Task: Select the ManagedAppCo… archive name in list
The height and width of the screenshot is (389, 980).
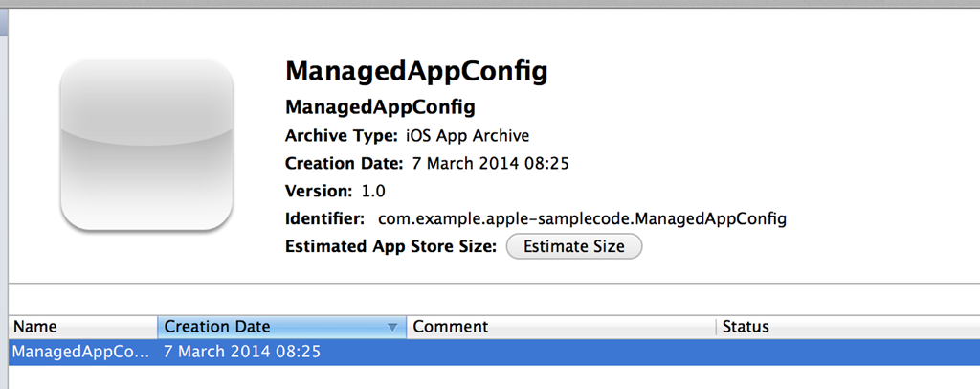Action: tap(81, 352)
